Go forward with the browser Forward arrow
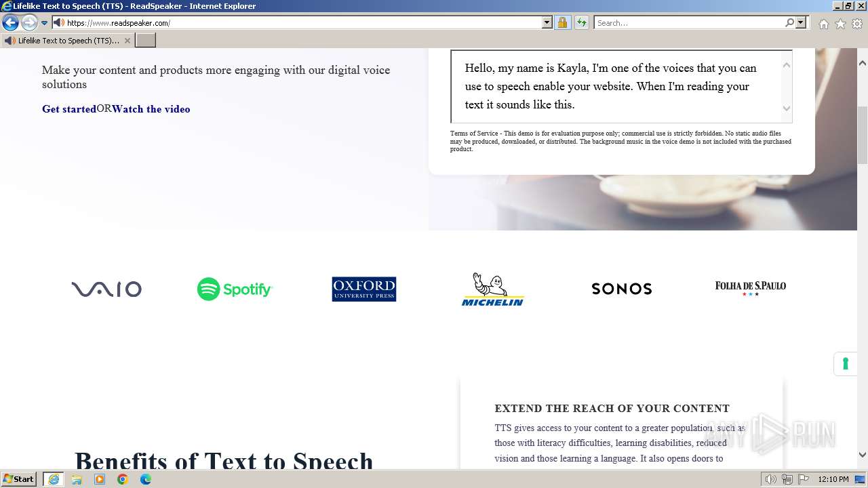 tap(29, 23)
